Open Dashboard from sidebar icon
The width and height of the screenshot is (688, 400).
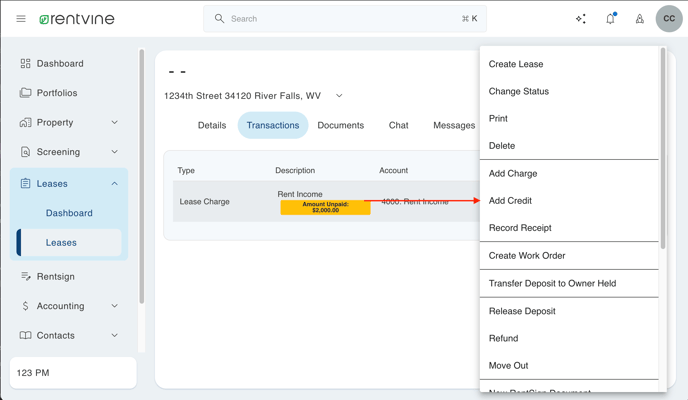[26, 64]
